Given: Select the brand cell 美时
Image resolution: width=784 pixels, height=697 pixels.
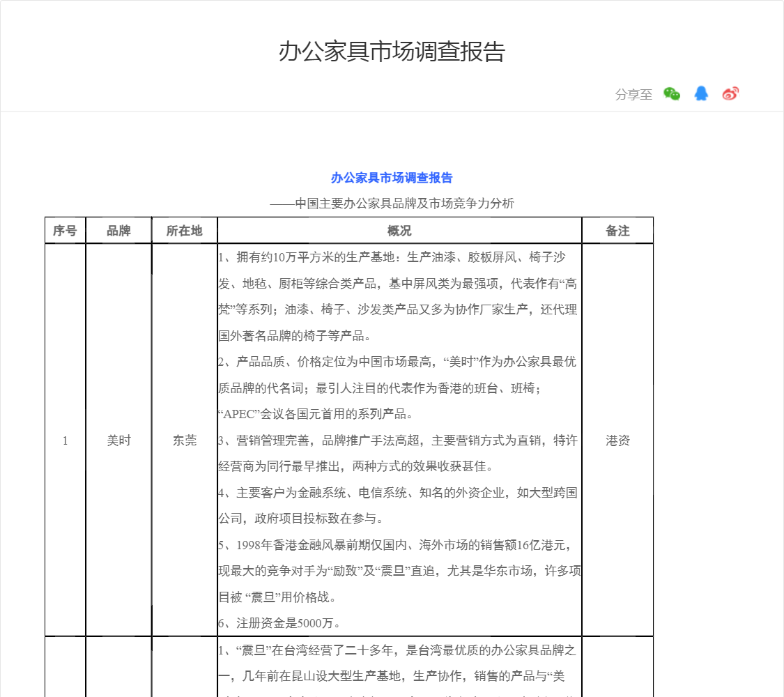Looking at the screenshot, I should coord(118,441).
